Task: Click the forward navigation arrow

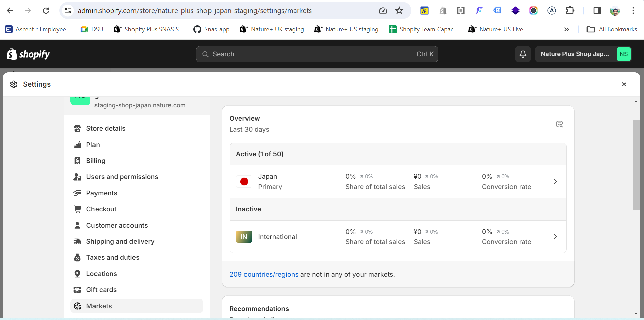Action: pos(28,11)
